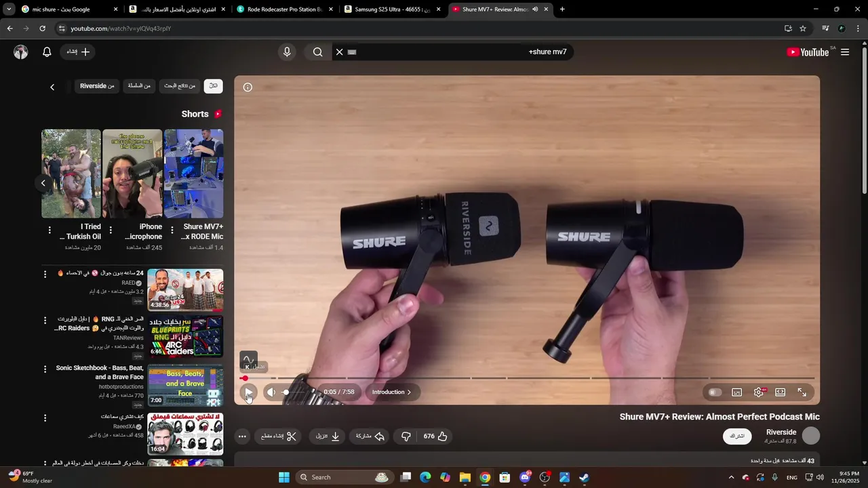The image size is (868, 488).
Task: Go back to the previous page
Action: (9, 28)
